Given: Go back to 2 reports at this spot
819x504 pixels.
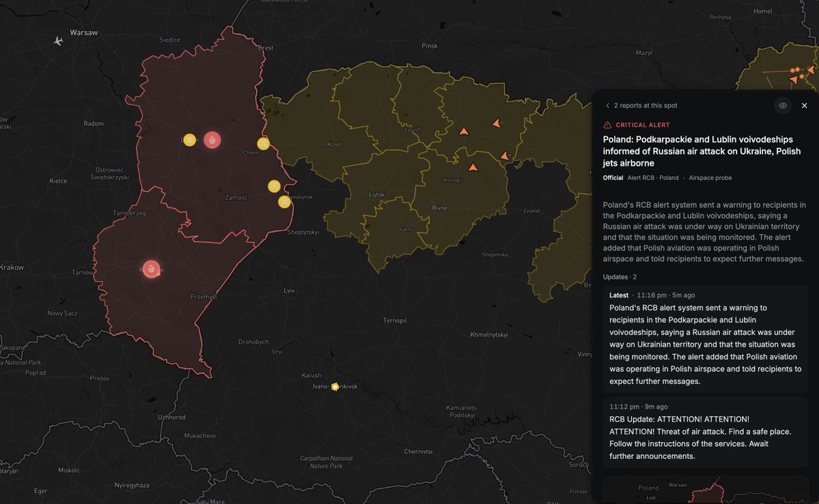Looking at the screenshot, I should click(641, 106).
